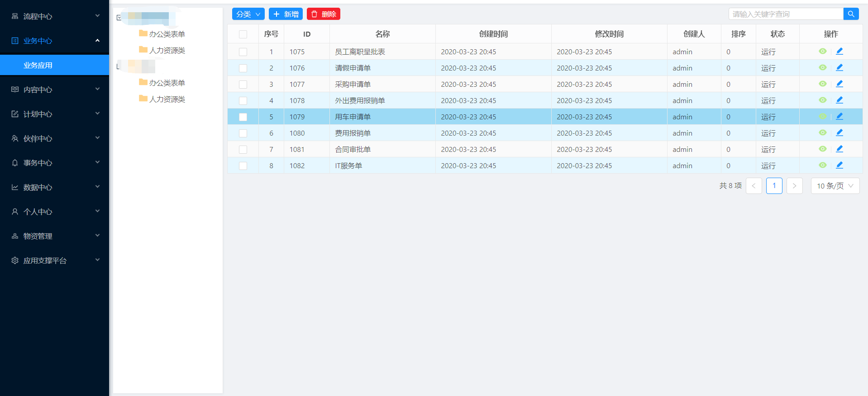Open the view icon for 外出费用报销单
This screenshot has width=868, height=396.
click(x=823, y=100)
